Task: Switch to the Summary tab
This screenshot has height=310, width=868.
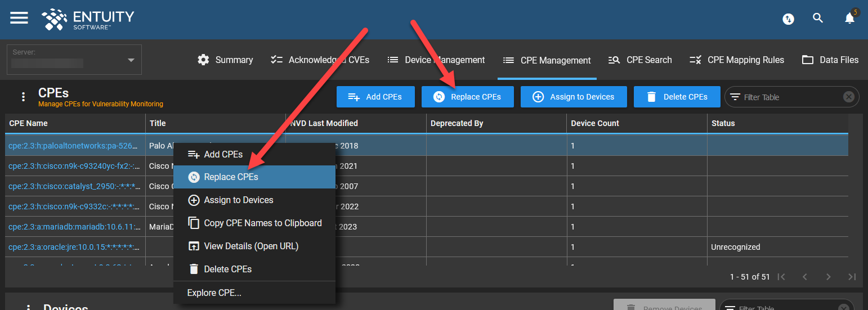Action: point(225,60)
